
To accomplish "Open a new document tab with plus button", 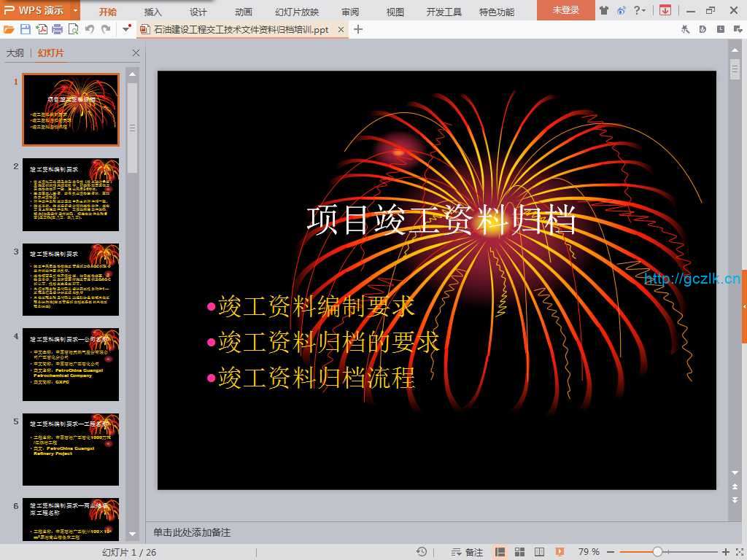I will pos(358,29).
